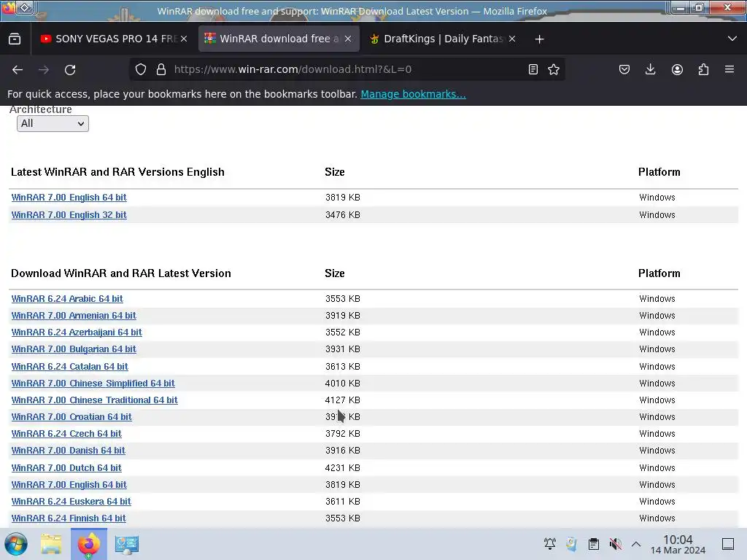Click the URL address field
747x560 pixels.
348,69
